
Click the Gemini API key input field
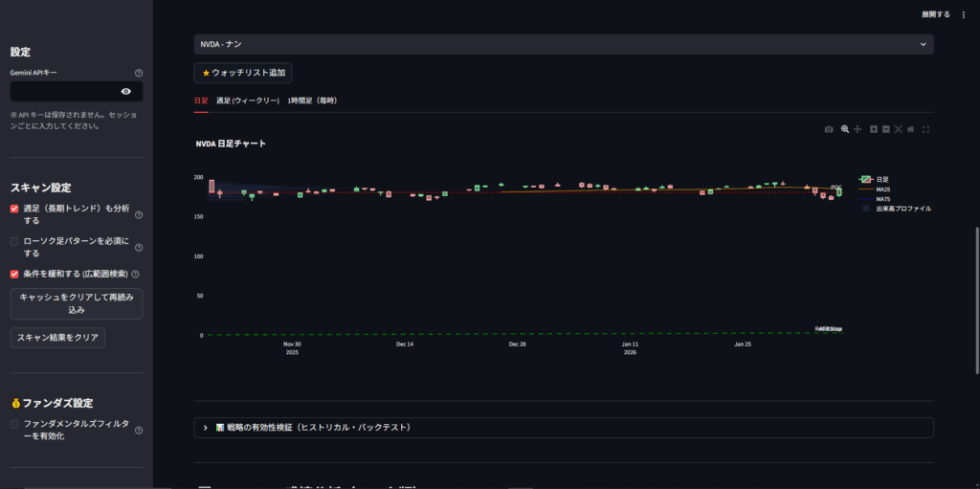coord(62,92)
